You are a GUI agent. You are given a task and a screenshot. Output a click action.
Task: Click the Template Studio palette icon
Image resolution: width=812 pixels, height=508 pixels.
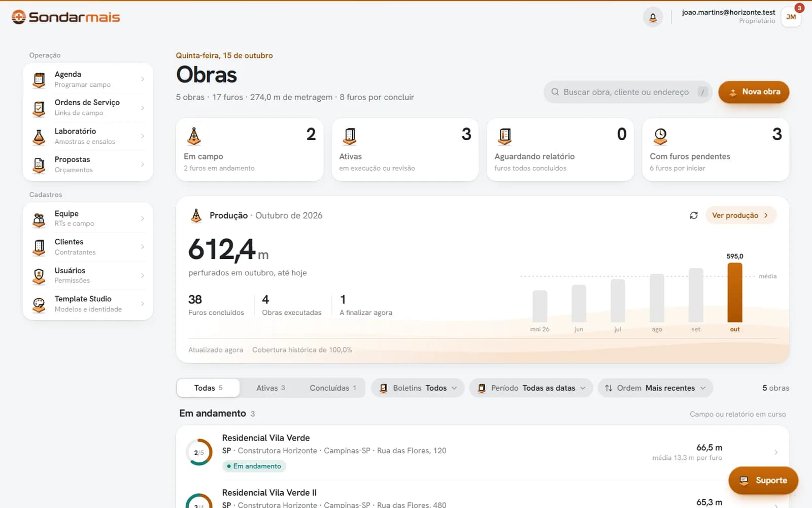point(39,304)
